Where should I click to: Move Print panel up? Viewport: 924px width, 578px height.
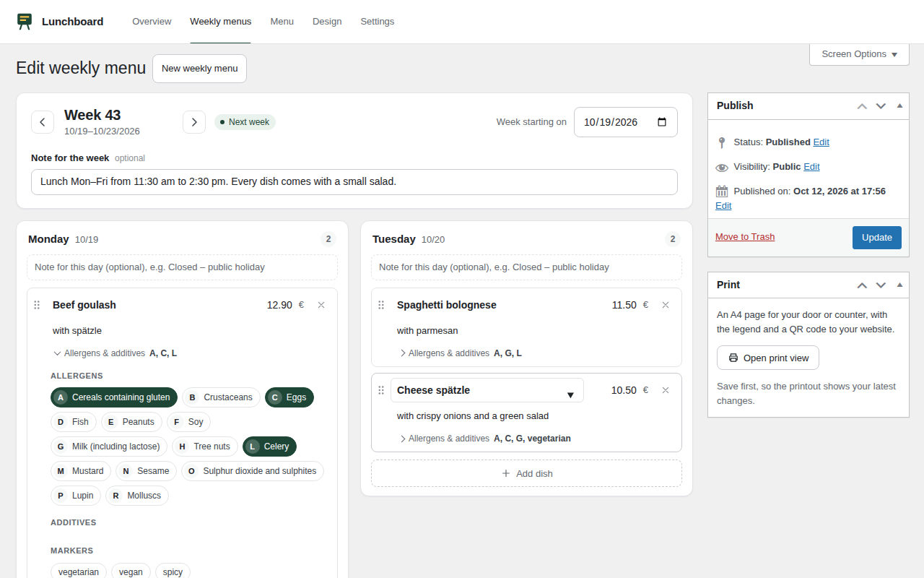862,285
